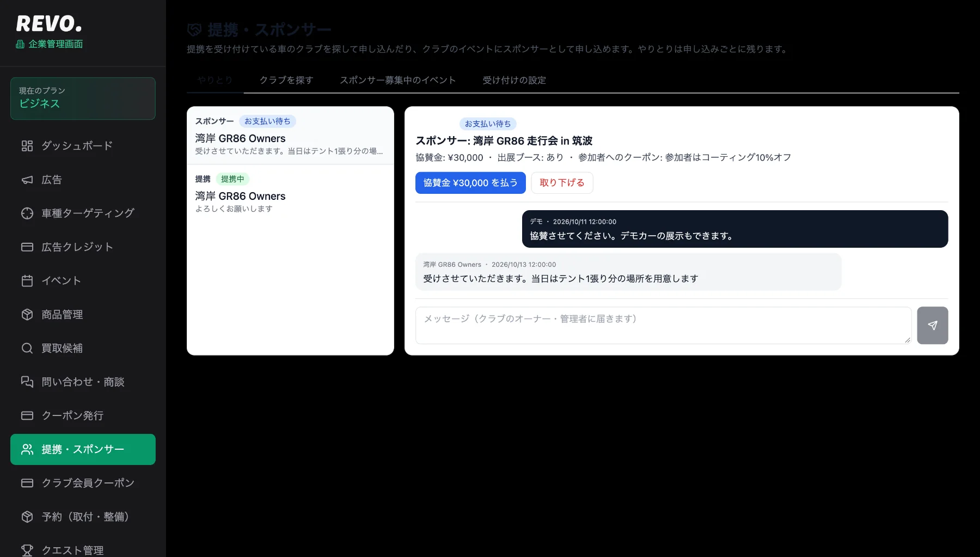Click the send message paper-plane icon

point(933,326)
